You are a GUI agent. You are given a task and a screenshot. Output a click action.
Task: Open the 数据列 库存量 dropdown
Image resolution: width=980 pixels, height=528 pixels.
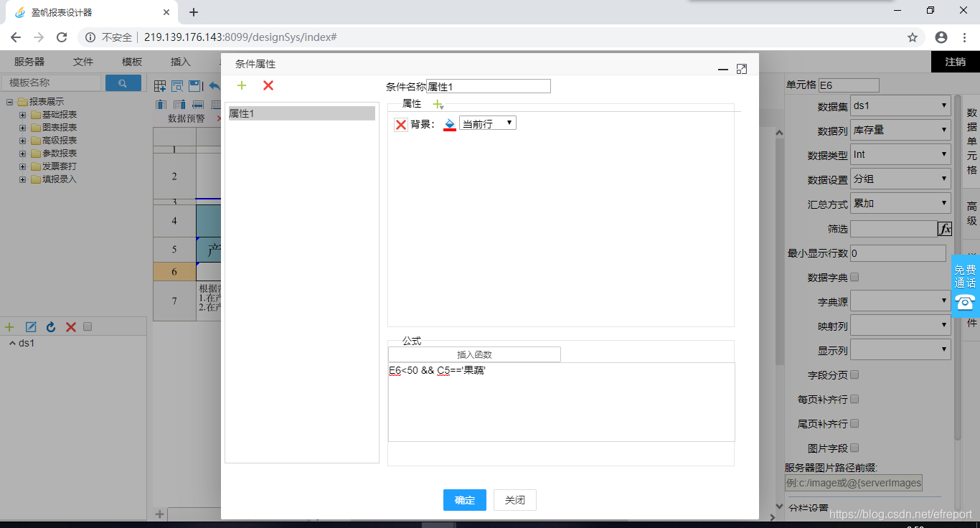click(x=900, y=130)
